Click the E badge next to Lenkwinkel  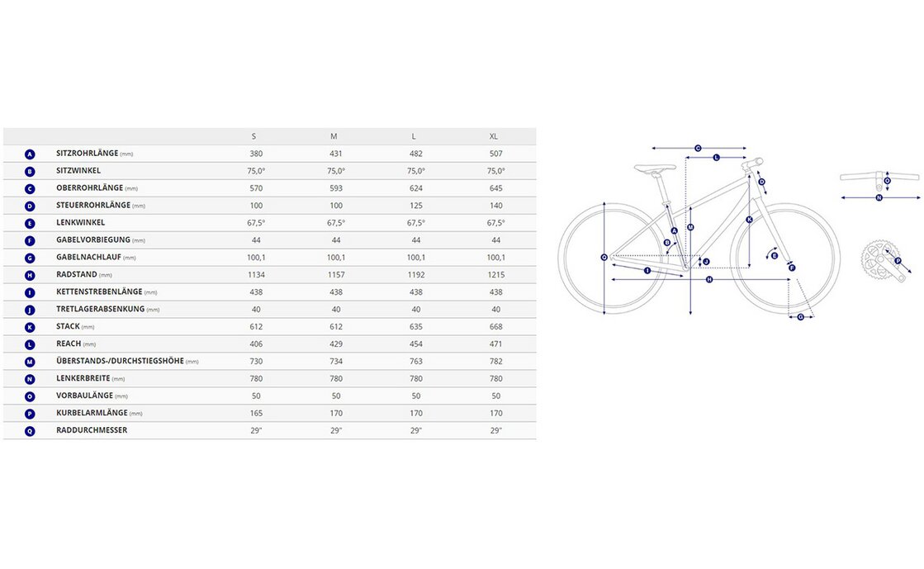[30, 223]
